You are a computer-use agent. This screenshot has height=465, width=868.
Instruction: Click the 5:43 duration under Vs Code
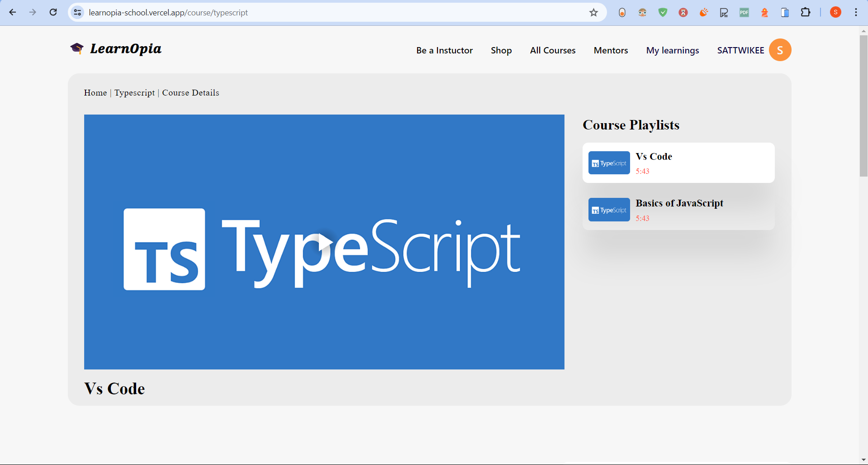[x=642, y=171]
